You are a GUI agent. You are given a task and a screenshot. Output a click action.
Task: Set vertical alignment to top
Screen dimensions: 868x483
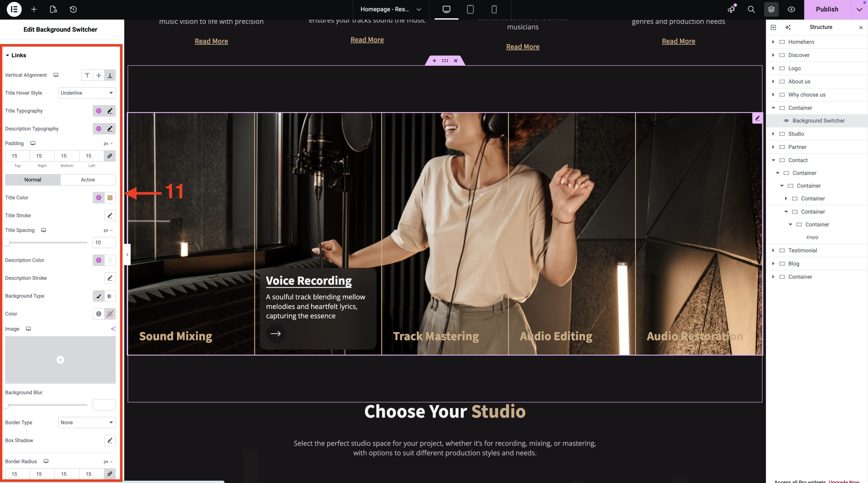87,75
